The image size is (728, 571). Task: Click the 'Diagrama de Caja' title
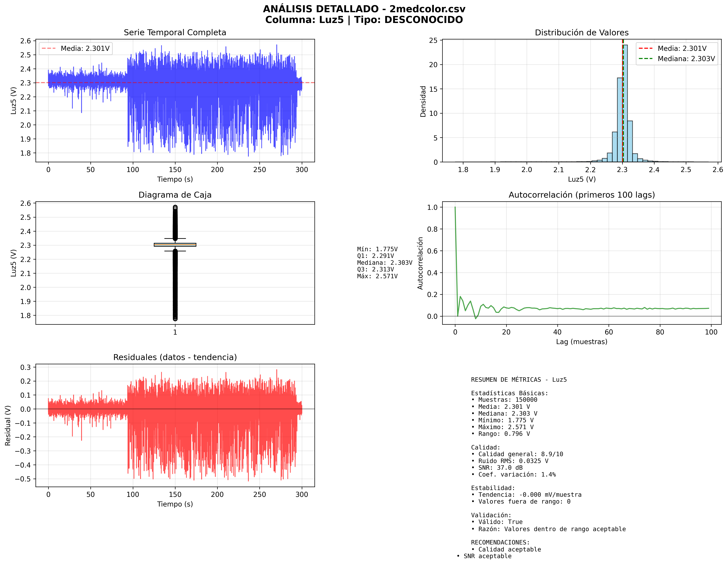(175, 195)
